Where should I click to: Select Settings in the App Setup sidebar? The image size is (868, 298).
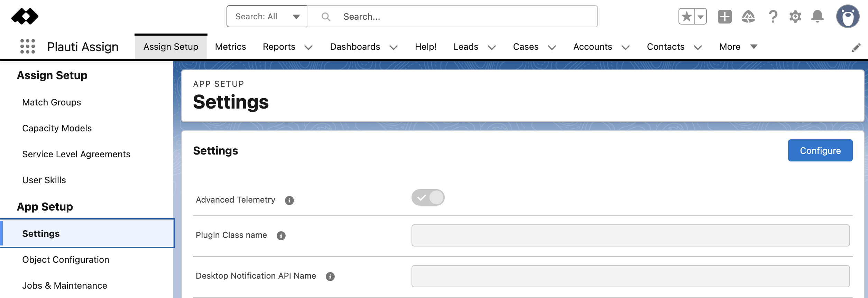pos(87,233)
